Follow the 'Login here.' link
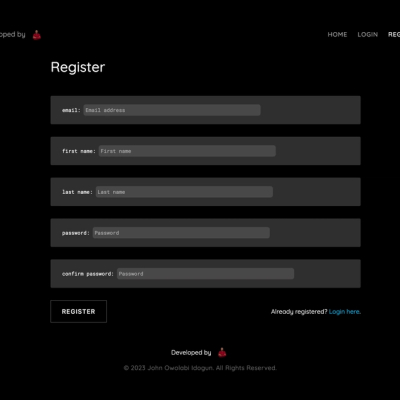400x400 pixels. [x=345, y=312]
